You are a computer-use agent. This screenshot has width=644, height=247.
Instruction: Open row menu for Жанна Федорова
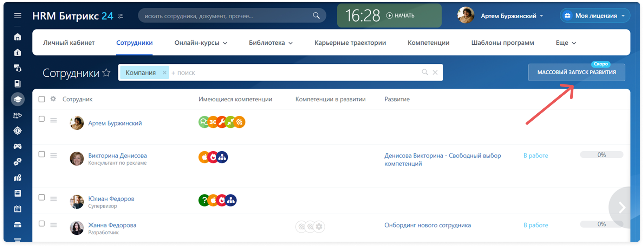[x=53, y=225]
